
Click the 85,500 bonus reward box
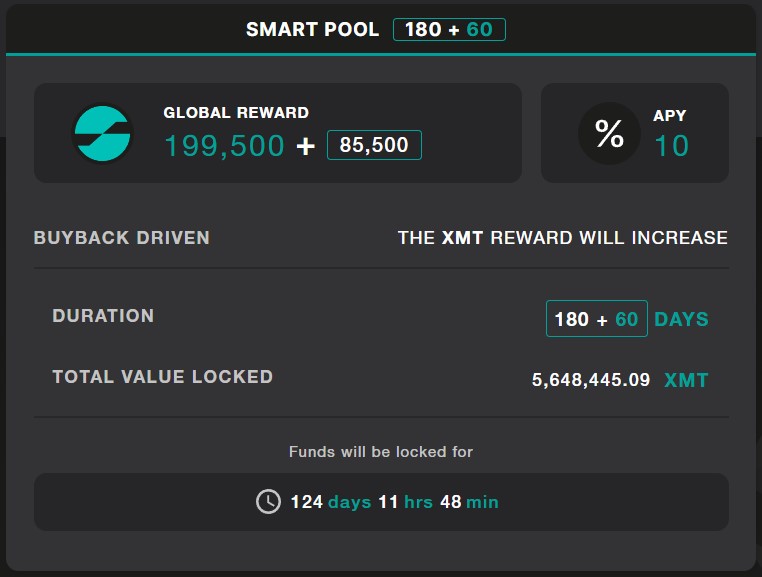(374, 145)
